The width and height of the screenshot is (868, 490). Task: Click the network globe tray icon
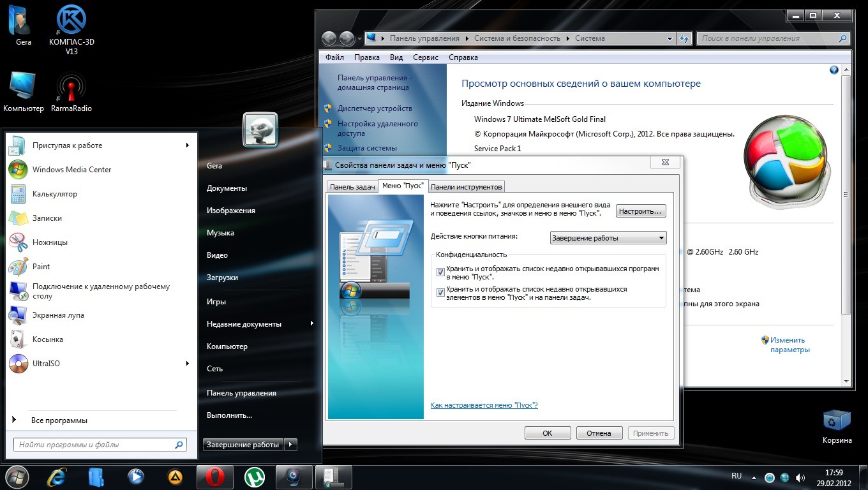[784, 477]
